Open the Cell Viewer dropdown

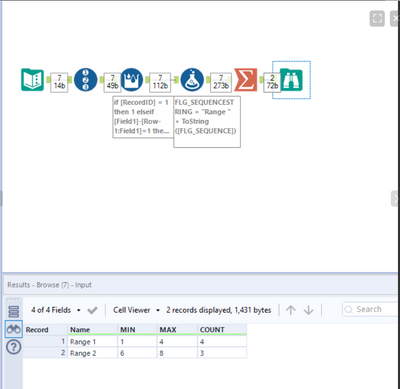click(x=136, y=310)
